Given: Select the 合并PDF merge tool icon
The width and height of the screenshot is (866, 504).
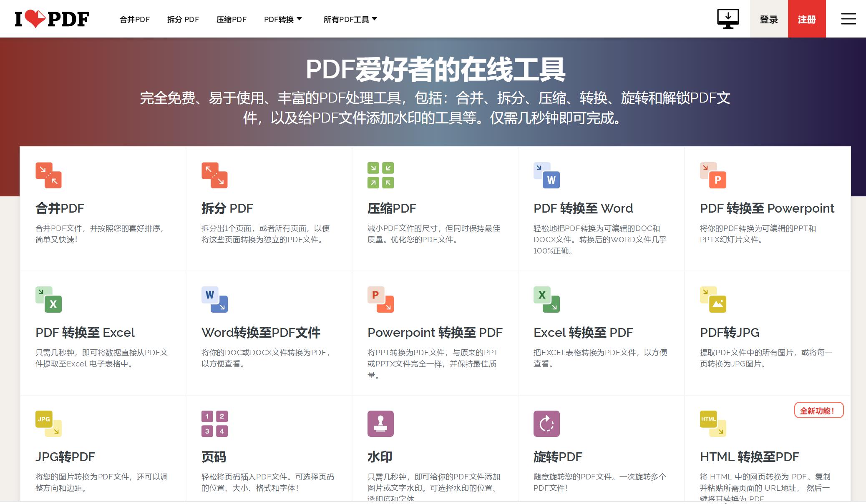Looking at the screenshot, I should pos(49,176).
